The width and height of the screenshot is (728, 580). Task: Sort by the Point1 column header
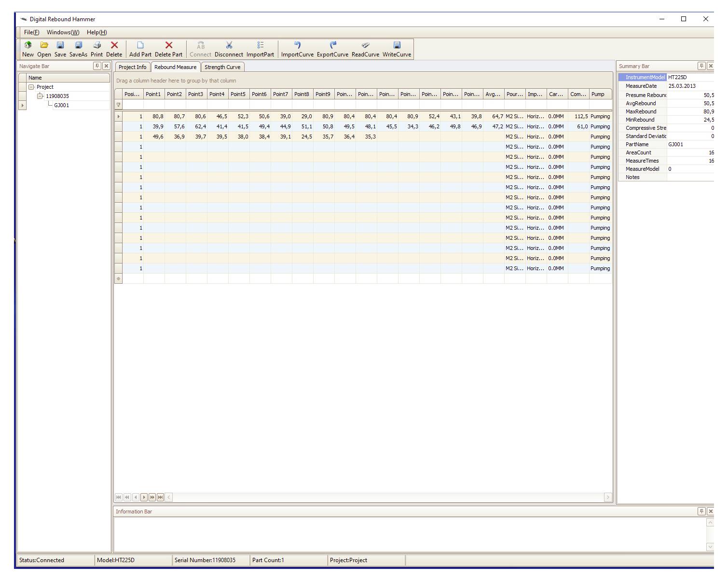[x=154, y=94]
